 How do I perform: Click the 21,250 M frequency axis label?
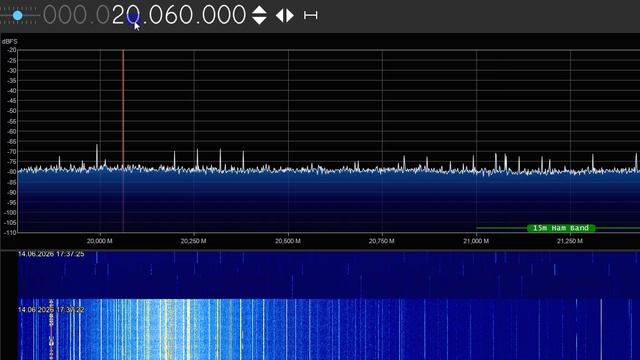pyautogui.click(x=570, y=241)
